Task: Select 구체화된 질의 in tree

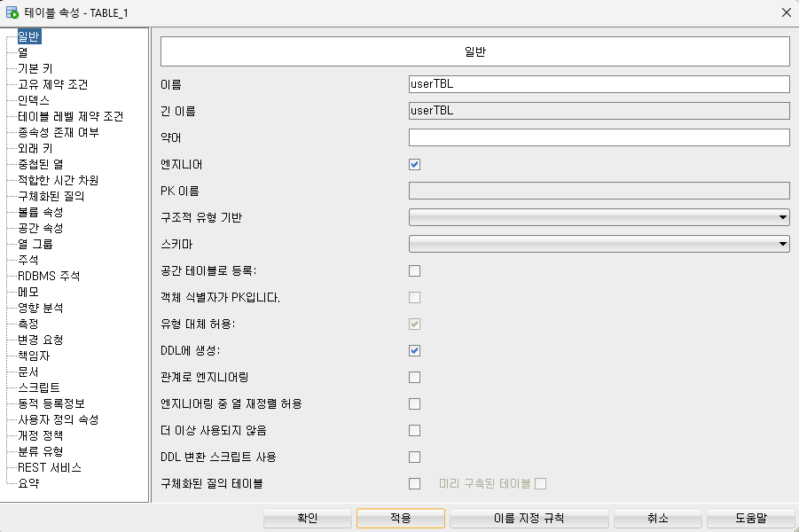Action: [x=51, y=196]
